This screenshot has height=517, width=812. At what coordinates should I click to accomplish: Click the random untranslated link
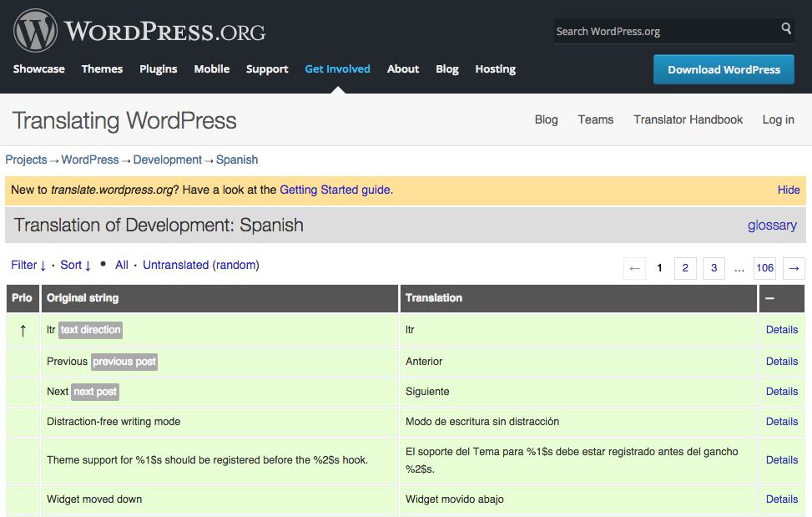(x=235, y=265)
